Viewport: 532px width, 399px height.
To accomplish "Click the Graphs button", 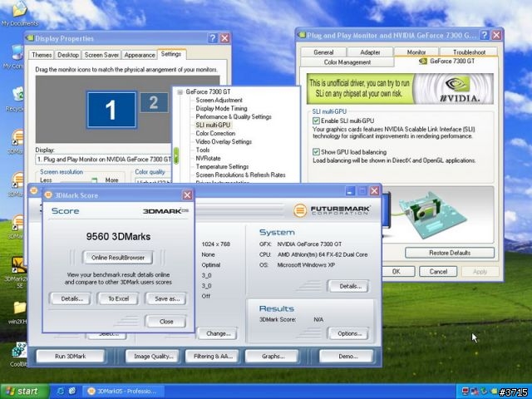I will click(273, 357).
